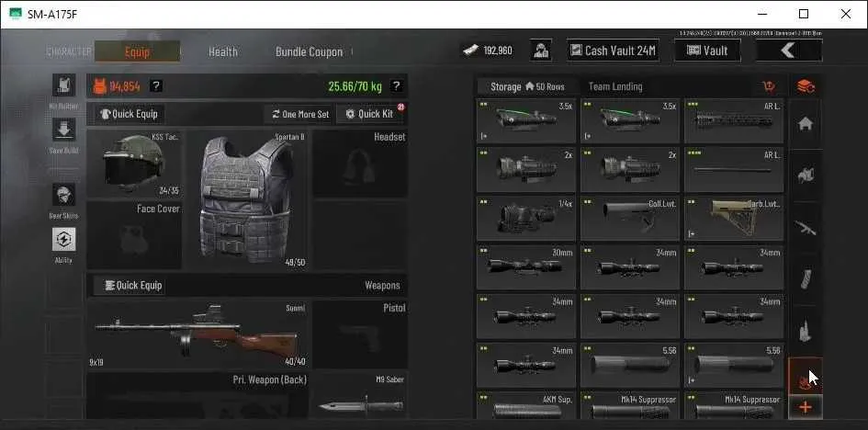
Task: Click the orange stacked-boxes sort icon
Action: tap(806, 86)
